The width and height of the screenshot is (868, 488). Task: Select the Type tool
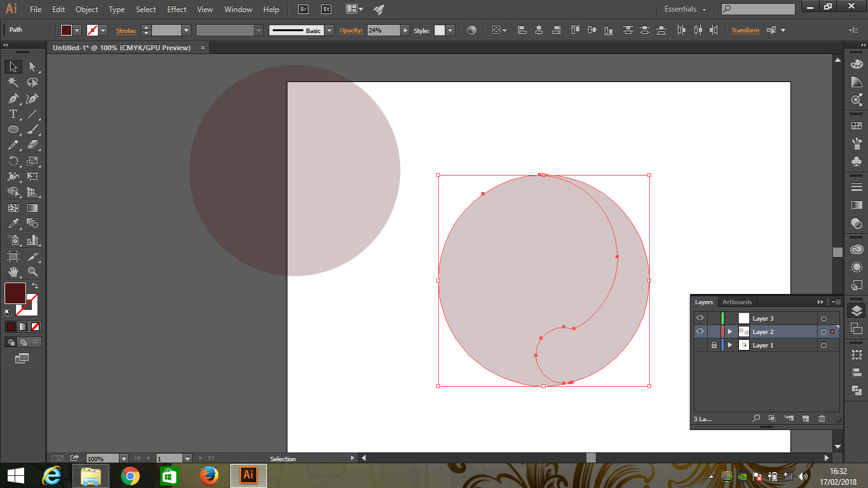click(x=13, y=115)
